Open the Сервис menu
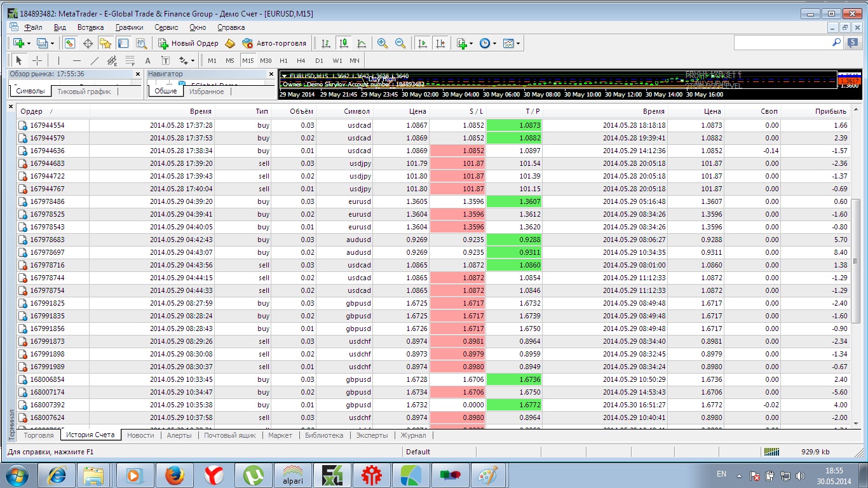 (x=166, y=27)
